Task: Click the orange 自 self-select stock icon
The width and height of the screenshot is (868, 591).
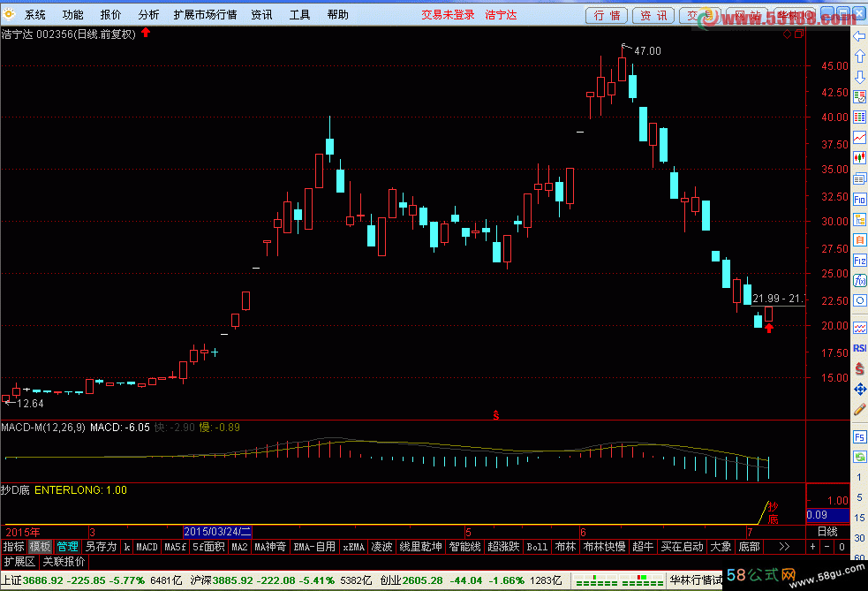Action: (859, 239)
